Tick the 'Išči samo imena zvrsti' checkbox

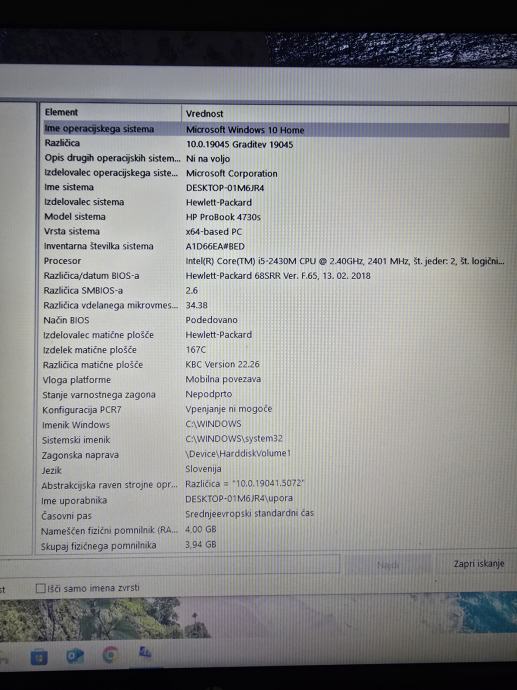point(40,588)
